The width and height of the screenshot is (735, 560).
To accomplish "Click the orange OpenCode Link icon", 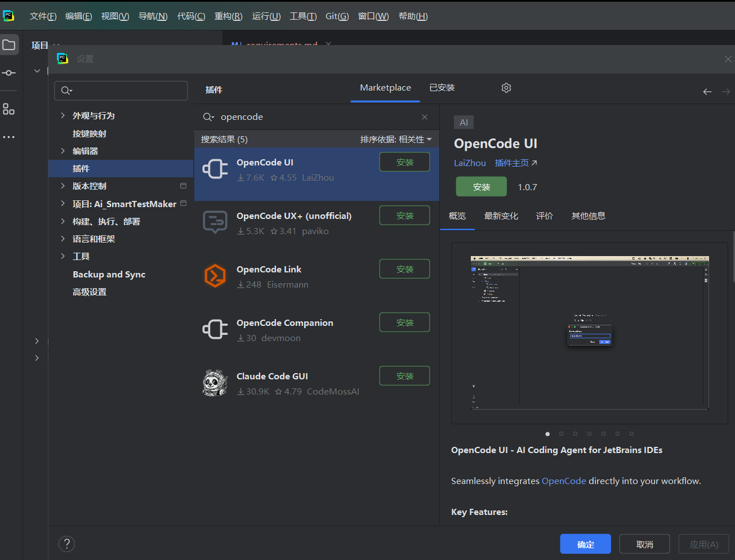I will click(215, 276).
